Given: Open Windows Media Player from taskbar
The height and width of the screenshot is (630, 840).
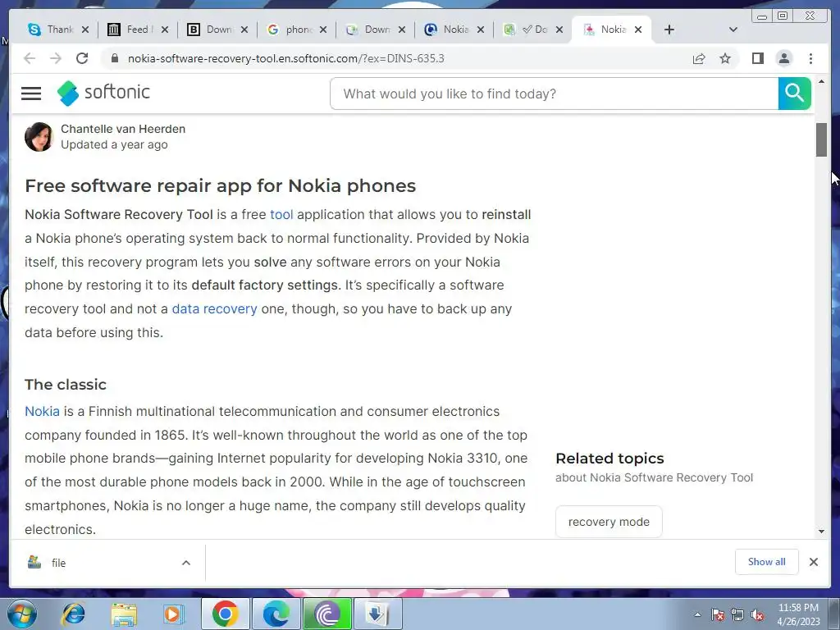Looking at the screenshot, I should (172, 614).
